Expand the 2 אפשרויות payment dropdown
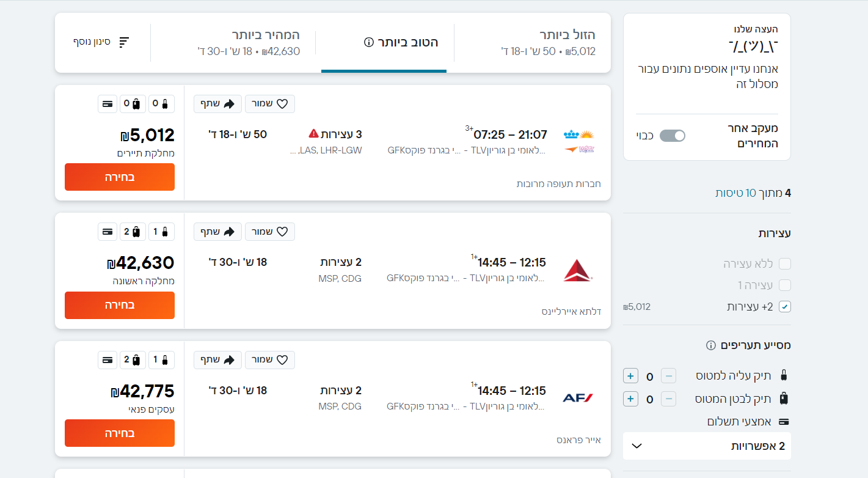The width and height of the screenshot is (868, 478). tap(707, 446)
